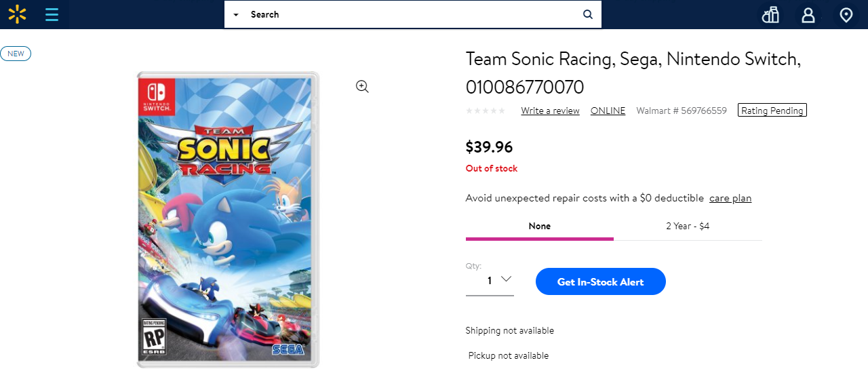Click the search magnifier icon
868x373 pixels.
588,14
